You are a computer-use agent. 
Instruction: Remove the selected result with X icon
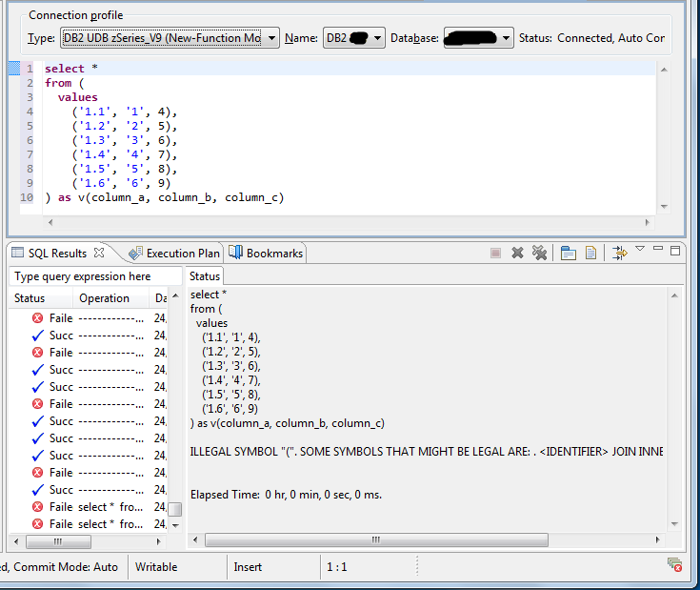pyautogui.click(x=517, y=254)
